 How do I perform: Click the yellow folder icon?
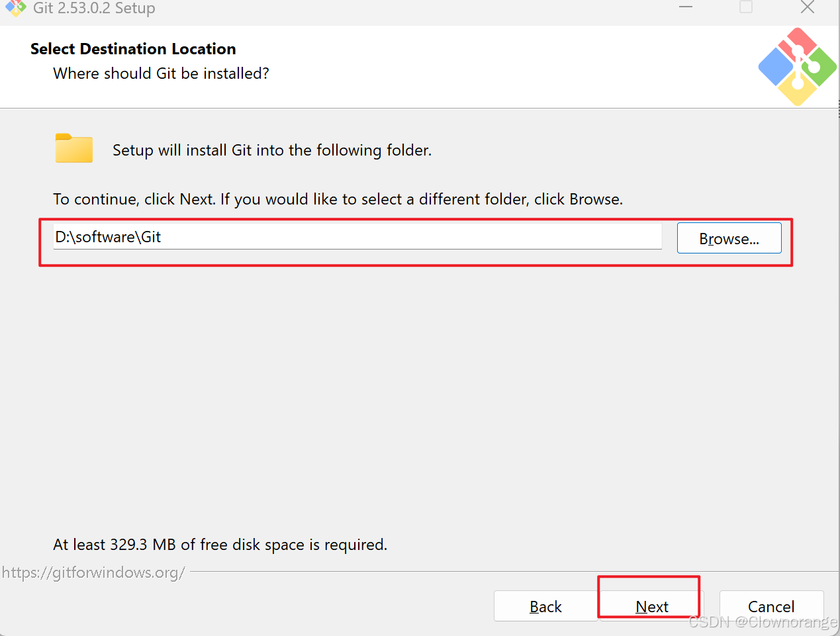pyautogui.click(x=74, y=148)
